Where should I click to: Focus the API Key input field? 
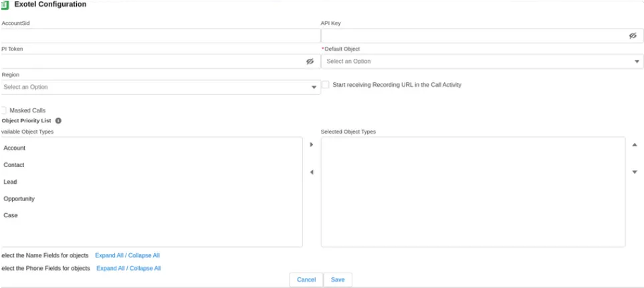tap(482, 35)
